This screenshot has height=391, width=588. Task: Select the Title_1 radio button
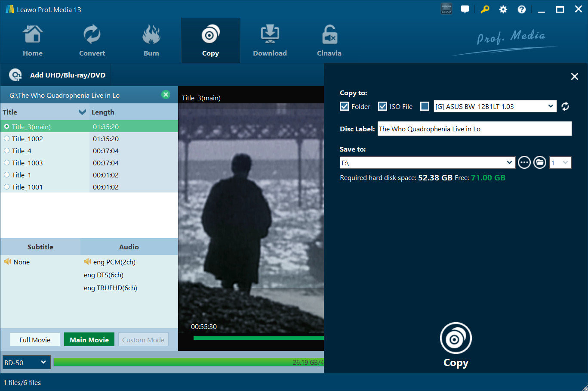(6, 175)
